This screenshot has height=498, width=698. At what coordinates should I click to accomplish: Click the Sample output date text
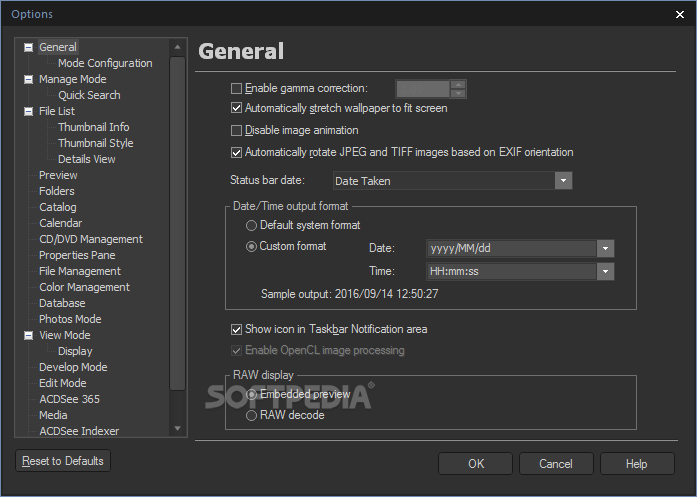(349, 294)
